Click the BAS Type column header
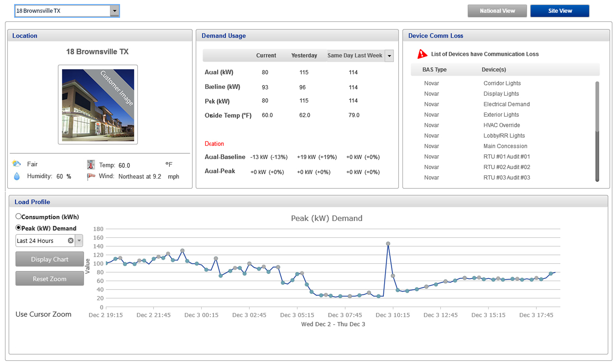616x364 pixels. [x=434, y=70]
